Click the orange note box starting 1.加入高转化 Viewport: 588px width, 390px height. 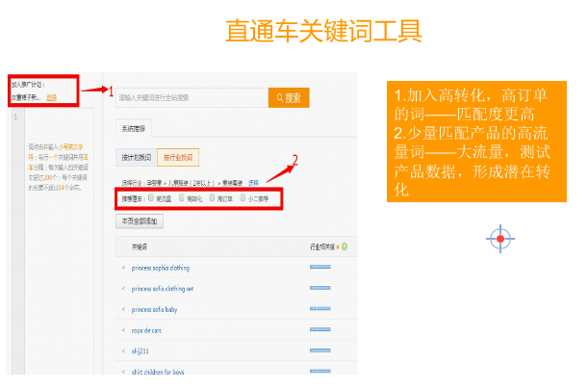pos(476,142)
